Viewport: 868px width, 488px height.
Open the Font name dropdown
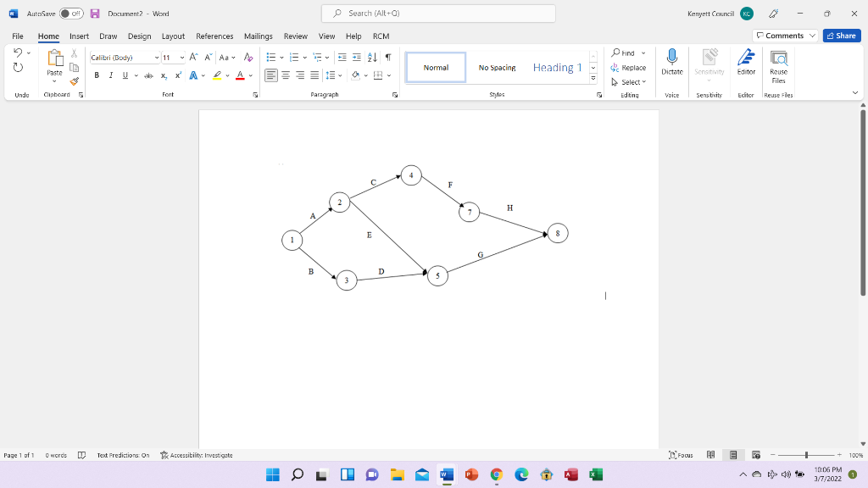157,58
